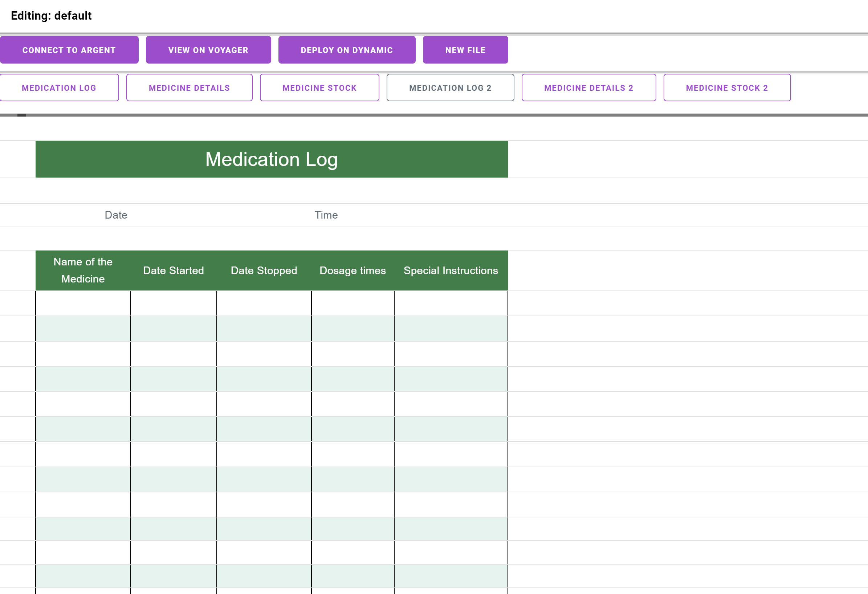868x594 pixels.
Task: Click the Dosage times column header
Action: pyautogui.click(x=352, y=270)
